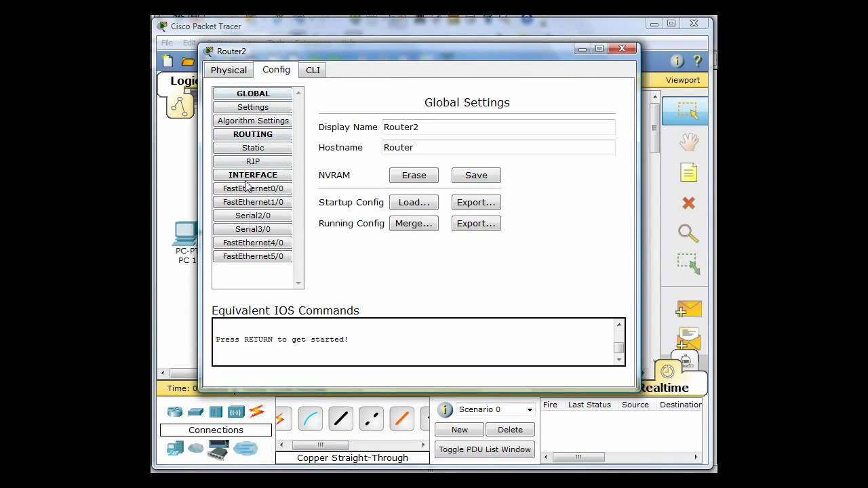Viewport: 868px width, 488px height.
Task: Open Algorithm Settings
Action: click(x=253, y=121)
